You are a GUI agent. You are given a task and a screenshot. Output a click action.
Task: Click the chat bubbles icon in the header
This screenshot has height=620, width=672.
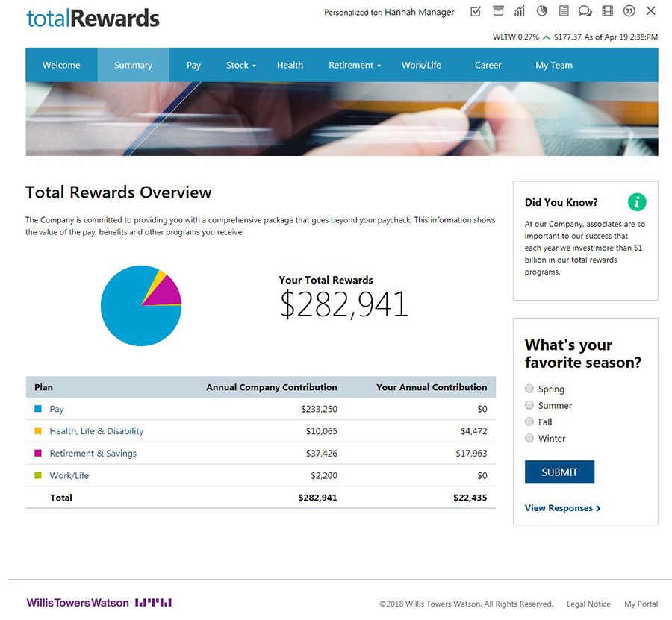pos(585,11)
